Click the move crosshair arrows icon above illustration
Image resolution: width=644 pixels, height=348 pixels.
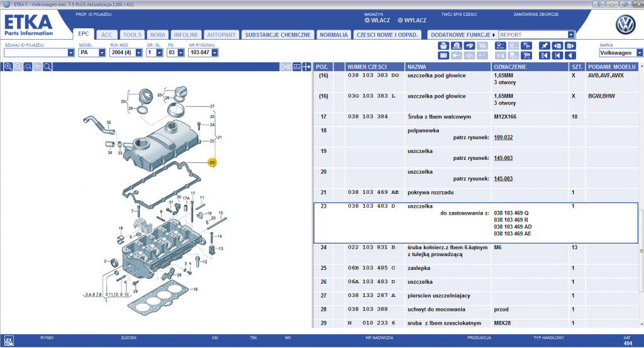click(x=306, y=67)
